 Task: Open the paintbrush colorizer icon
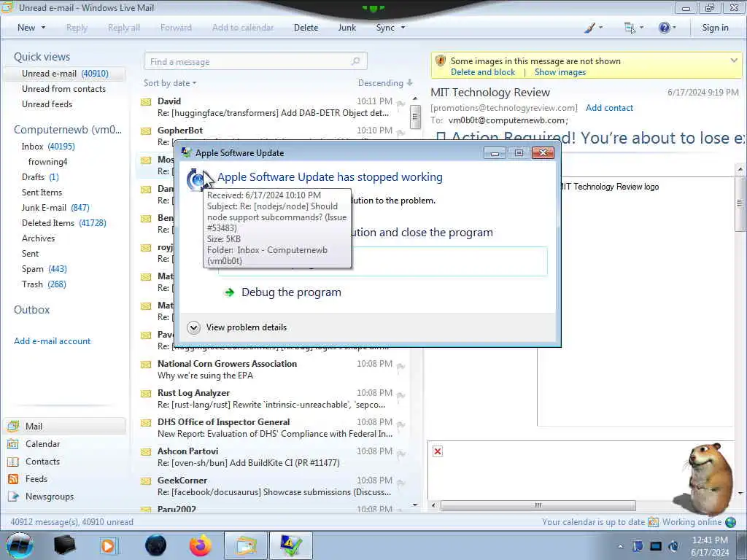(x=589, y=28)
